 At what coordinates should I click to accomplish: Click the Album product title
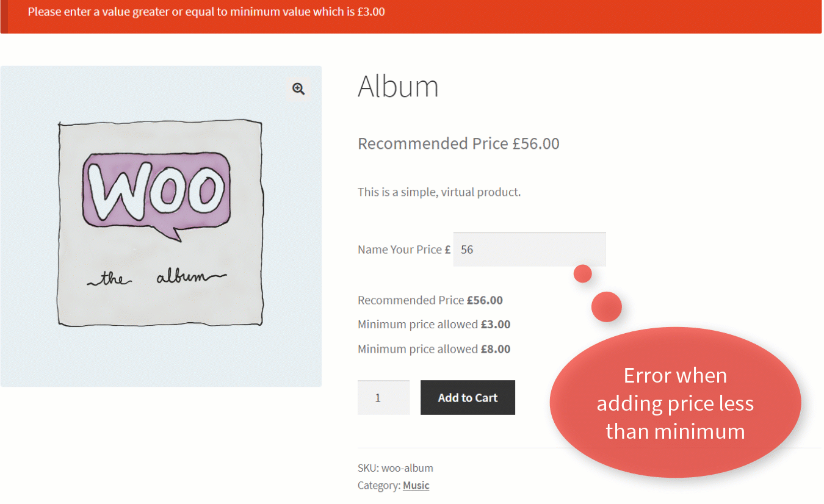pos(398,86)
